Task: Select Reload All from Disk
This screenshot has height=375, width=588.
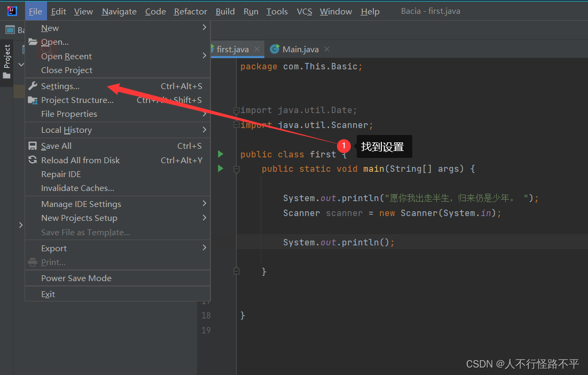Action: (x=117, y=160)
